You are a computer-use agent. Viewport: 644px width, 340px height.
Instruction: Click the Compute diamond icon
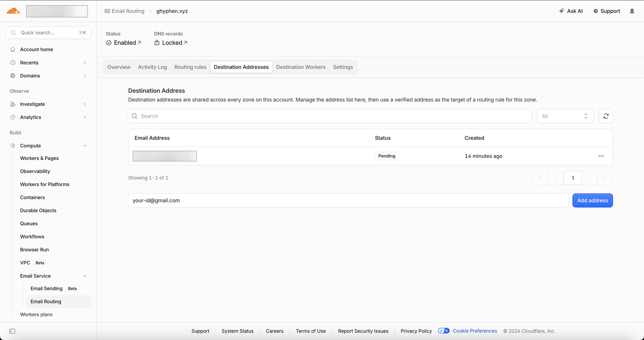click(13, 146)
